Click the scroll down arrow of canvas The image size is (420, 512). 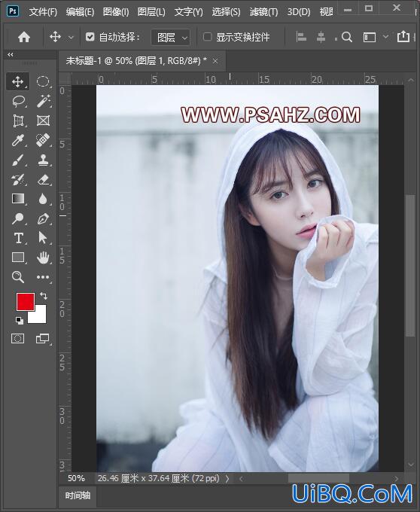point(410,465)
